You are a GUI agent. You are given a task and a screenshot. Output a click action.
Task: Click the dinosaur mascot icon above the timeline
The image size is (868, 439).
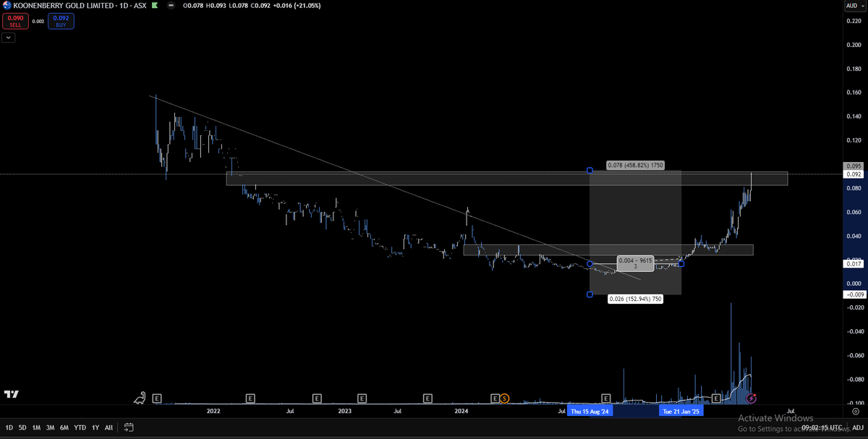(140, 397)
